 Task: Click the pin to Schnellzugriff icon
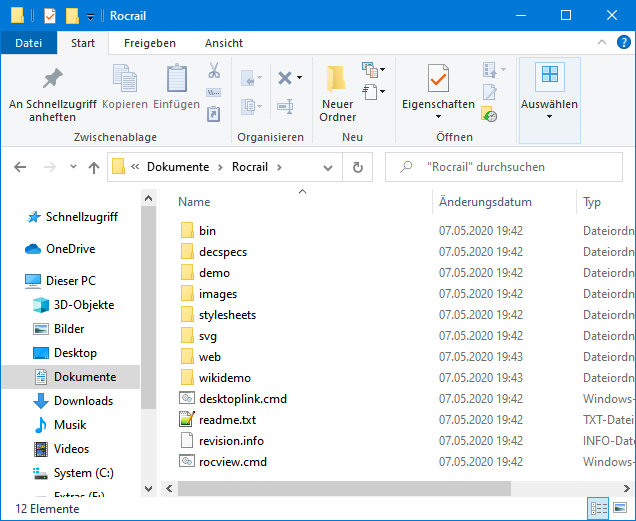(x=52, y=80)
